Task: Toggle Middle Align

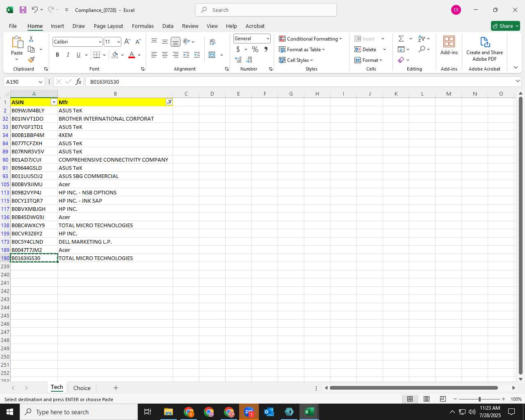Action: 165,41
